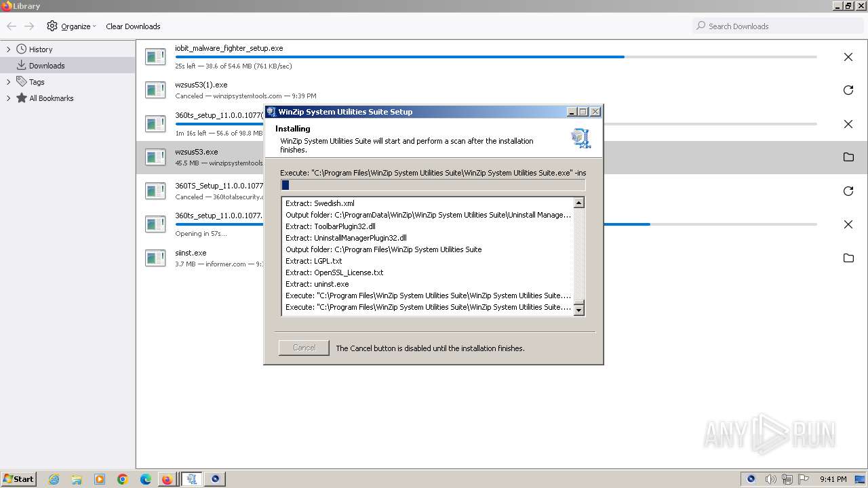The width and height of the screenshot is (868, 488).
Task: Retry the canceled 360TS_Setup download
Action: click(848, 191)
